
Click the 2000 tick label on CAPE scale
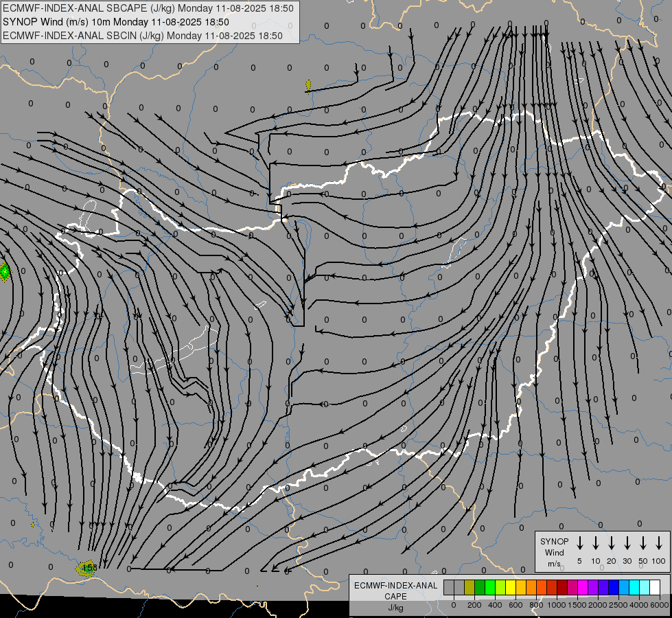click(598, 605)
